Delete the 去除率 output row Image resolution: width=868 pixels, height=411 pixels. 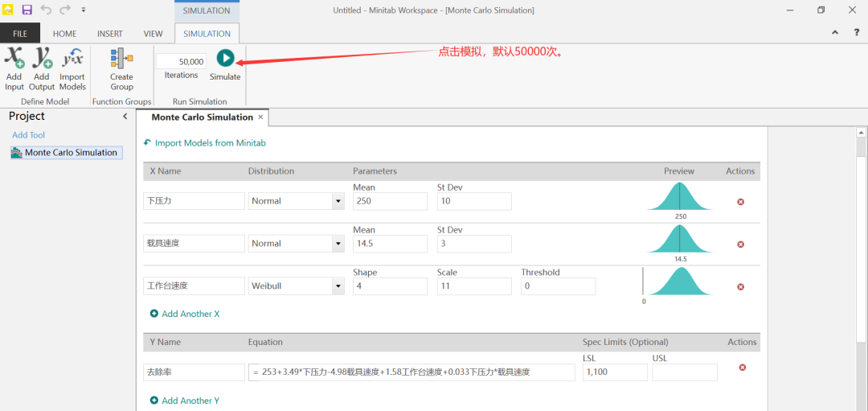tap(743, 368)
